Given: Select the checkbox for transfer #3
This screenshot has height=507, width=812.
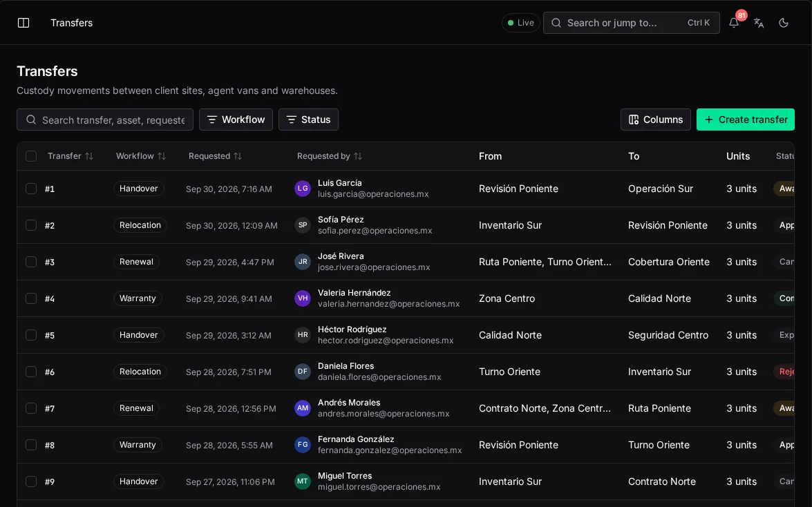Looking at the screenshot, I should 31,262.
